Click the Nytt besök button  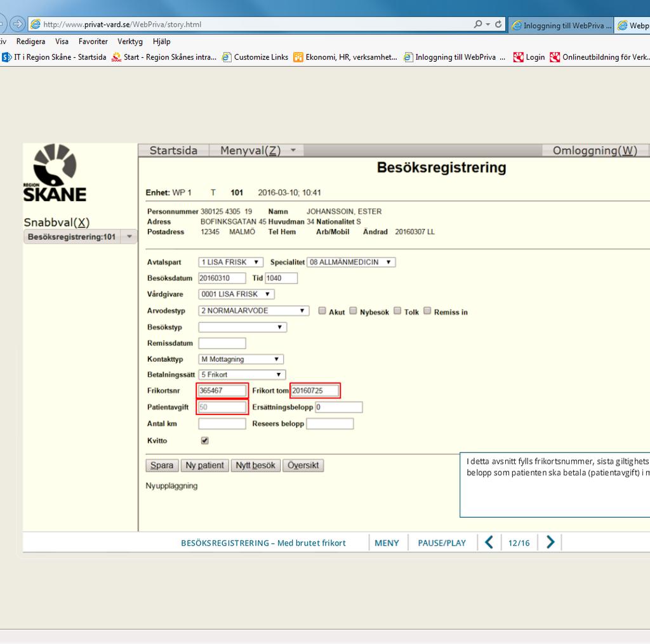[x=256, y=465]
